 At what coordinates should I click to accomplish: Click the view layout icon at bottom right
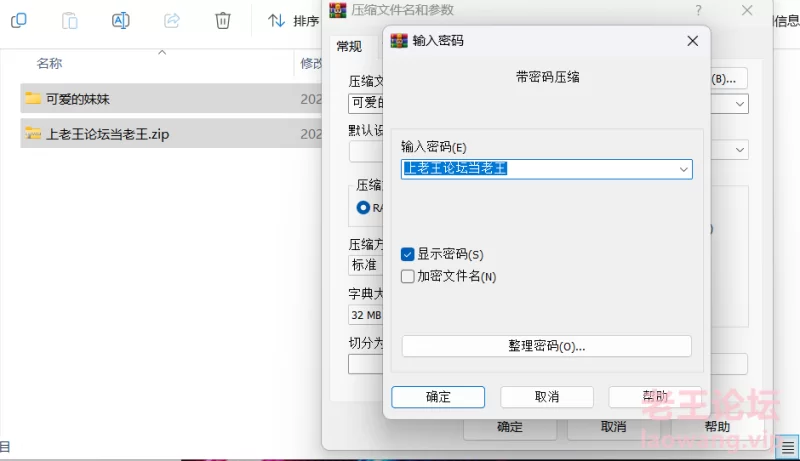pyautogui.click(x=787, y=448)
